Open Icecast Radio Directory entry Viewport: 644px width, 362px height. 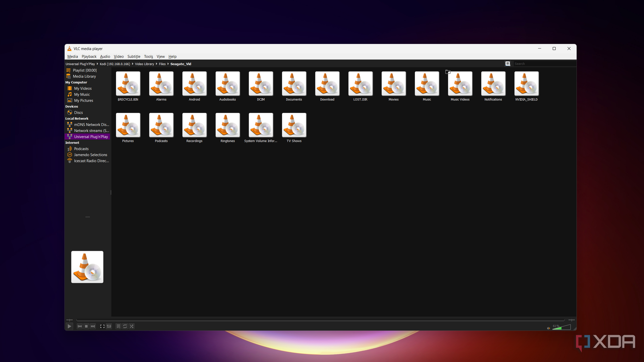(x=88, y=161)
